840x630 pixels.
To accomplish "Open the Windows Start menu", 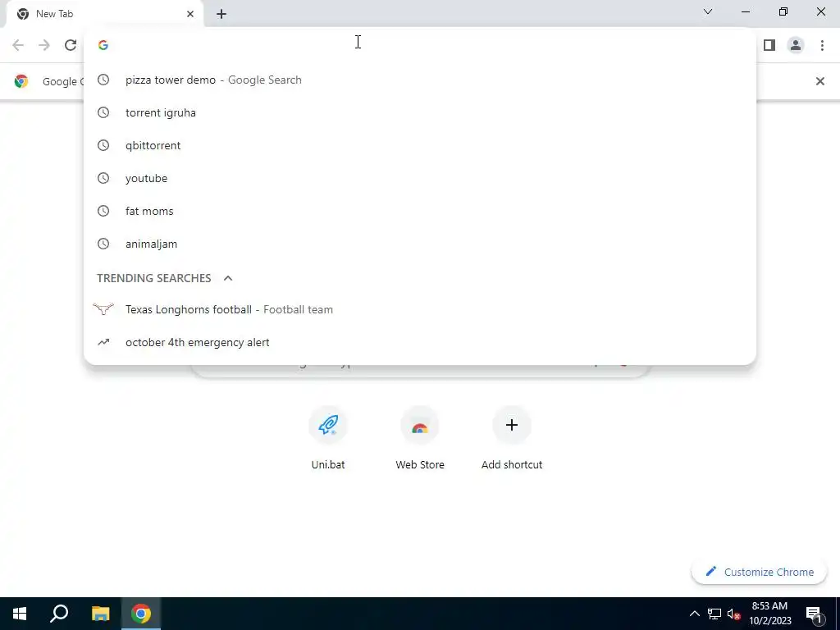I will pos(20,614).
